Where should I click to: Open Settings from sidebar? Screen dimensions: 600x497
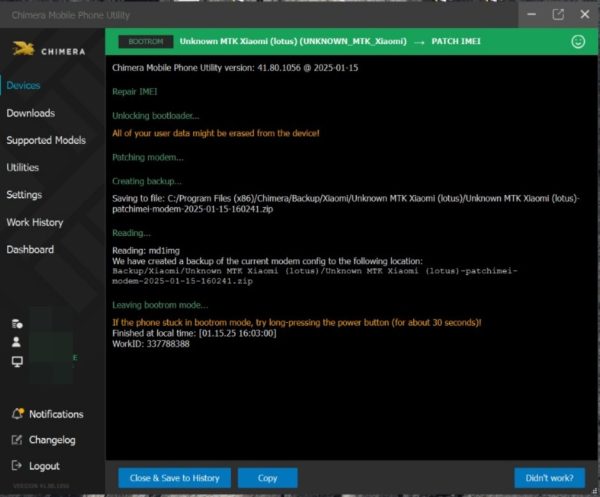point(24,195)
